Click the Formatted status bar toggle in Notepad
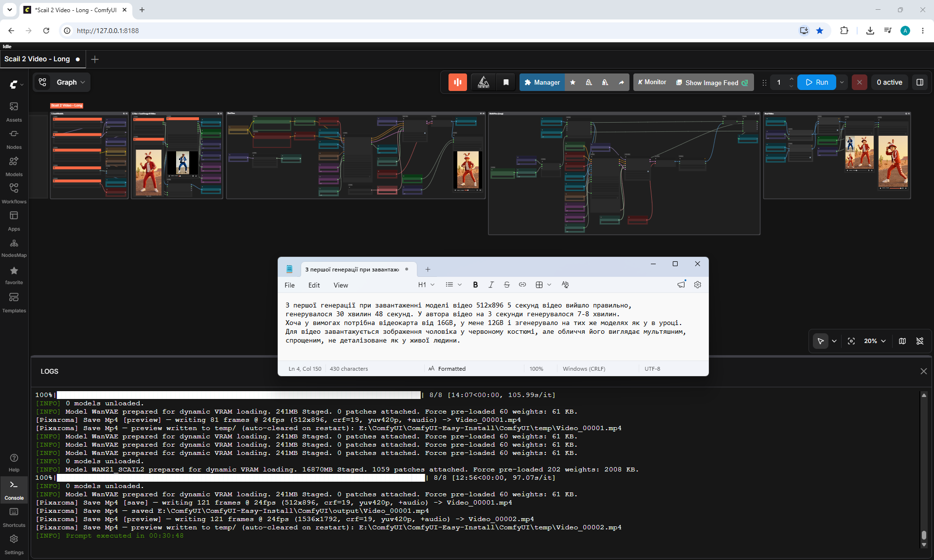 click(447, 369)
